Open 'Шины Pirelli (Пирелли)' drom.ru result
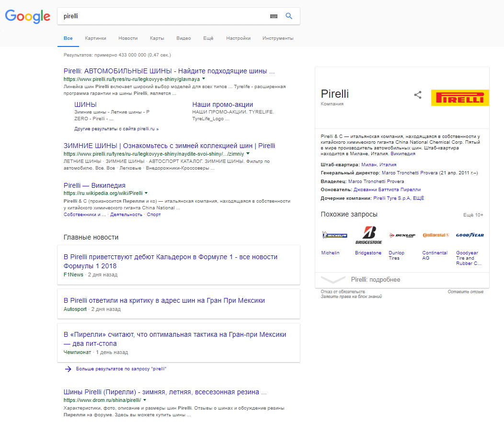This screenshot has width=504, height=423. coord(165,392)
